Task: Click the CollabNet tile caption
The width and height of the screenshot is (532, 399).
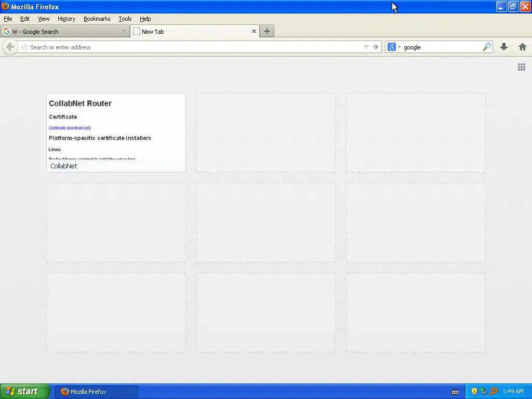Action: (x=63, y=166)
